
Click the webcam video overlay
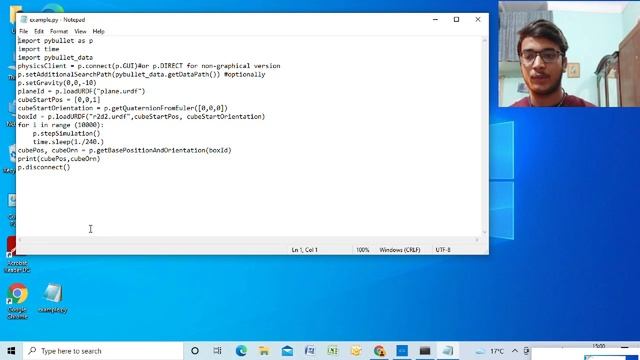[569, 53]
